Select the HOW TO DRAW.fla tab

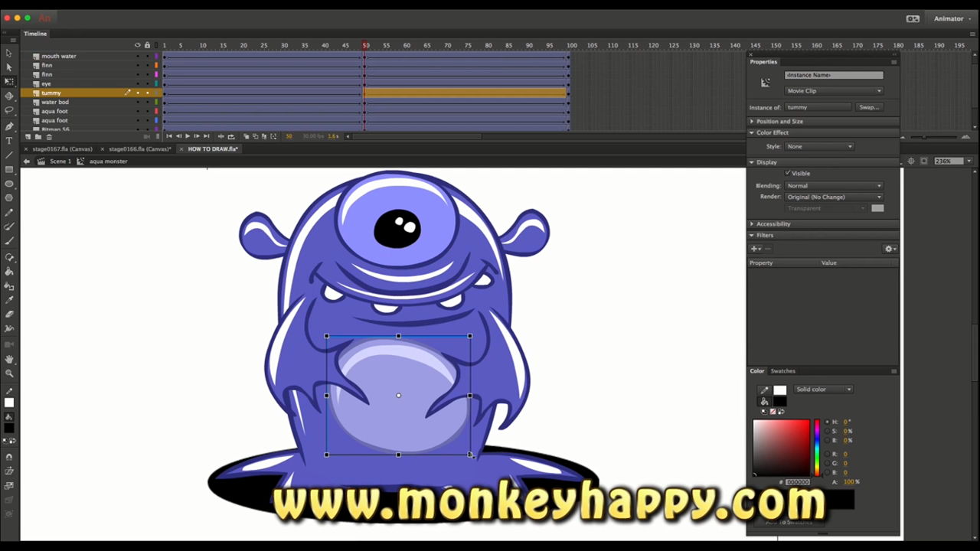pyautogui.click(x=213, y=149)
